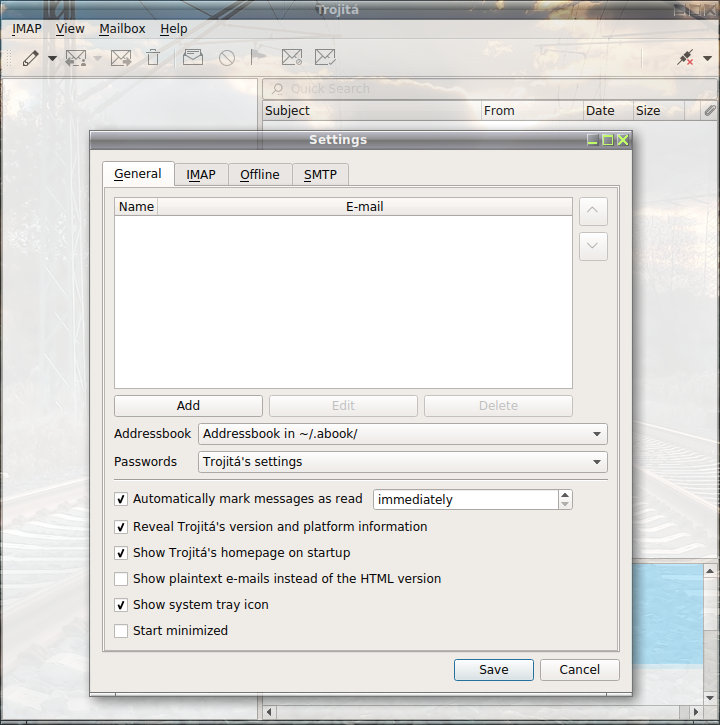
Task: Click the Edit identity button
Action: coord(343,406)
